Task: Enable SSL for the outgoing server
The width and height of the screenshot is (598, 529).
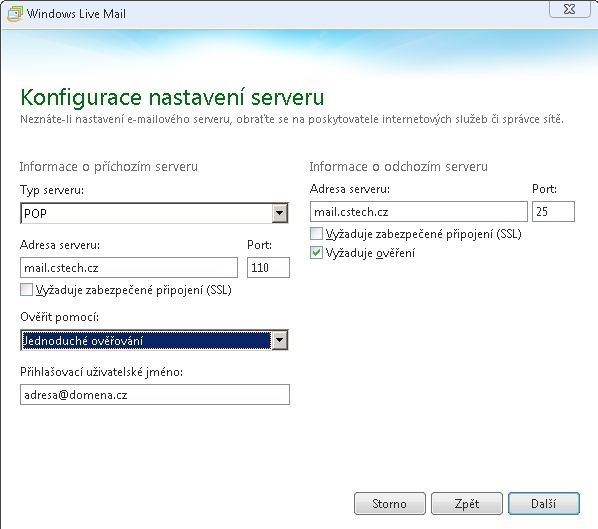Action: coord(316,233)
